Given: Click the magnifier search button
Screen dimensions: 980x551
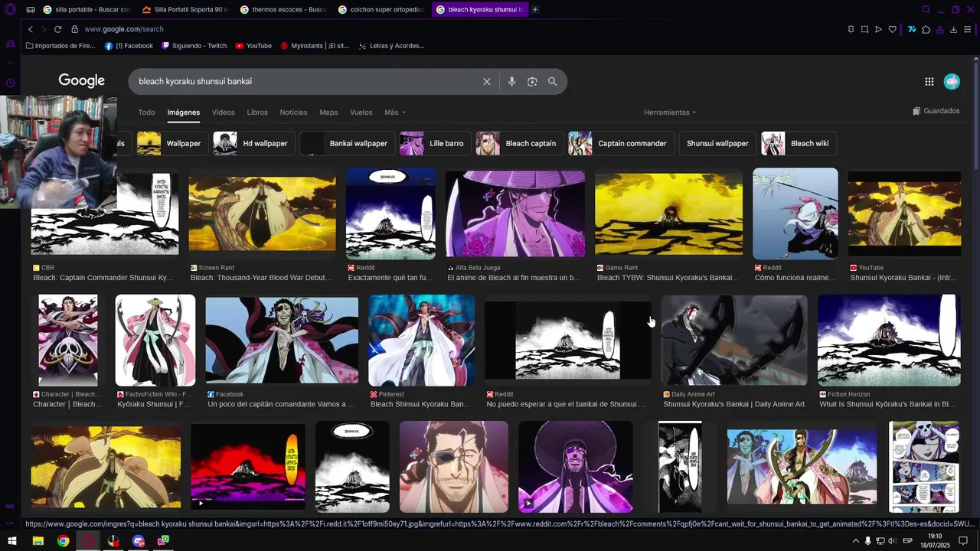Looking at the screenshot, I should point(552,82).
